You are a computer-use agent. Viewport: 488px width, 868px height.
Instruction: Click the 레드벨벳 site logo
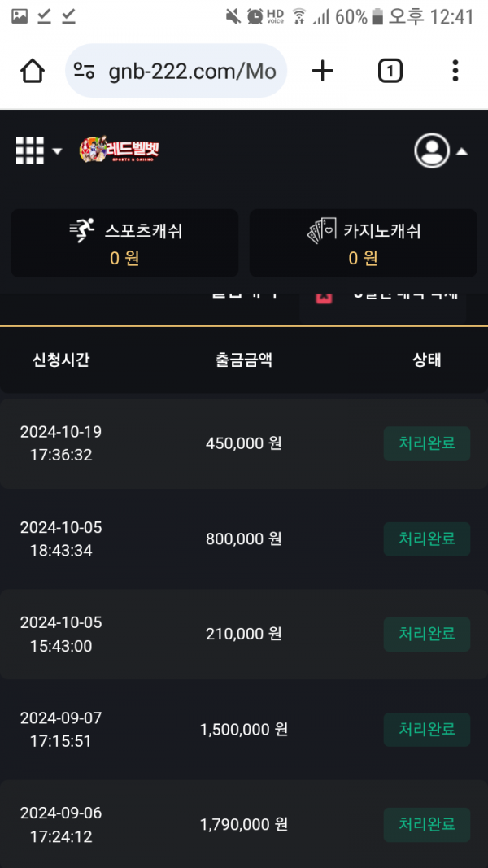(120, 150)
